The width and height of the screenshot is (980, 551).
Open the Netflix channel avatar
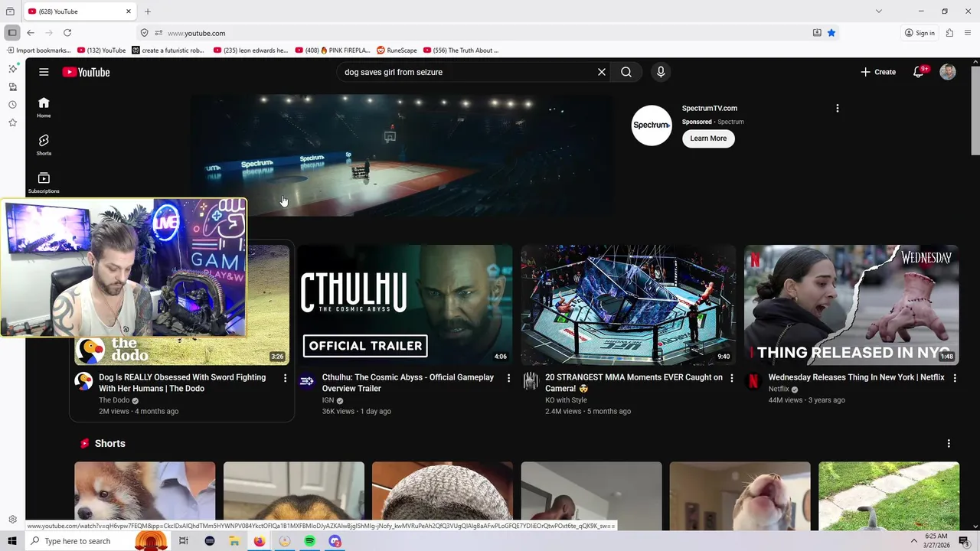pos(753,381)
